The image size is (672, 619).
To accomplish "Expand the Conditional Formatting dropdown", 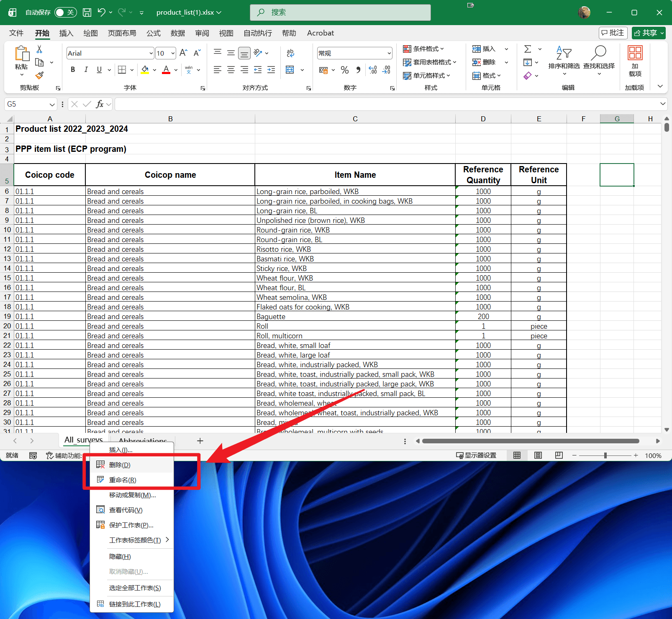I will click(442, 49).
